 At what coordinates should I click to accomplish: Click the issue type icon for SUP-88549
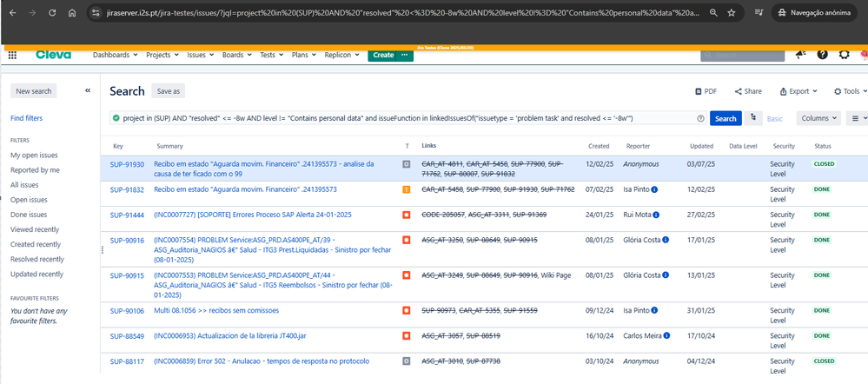click(x=407, y=336)
